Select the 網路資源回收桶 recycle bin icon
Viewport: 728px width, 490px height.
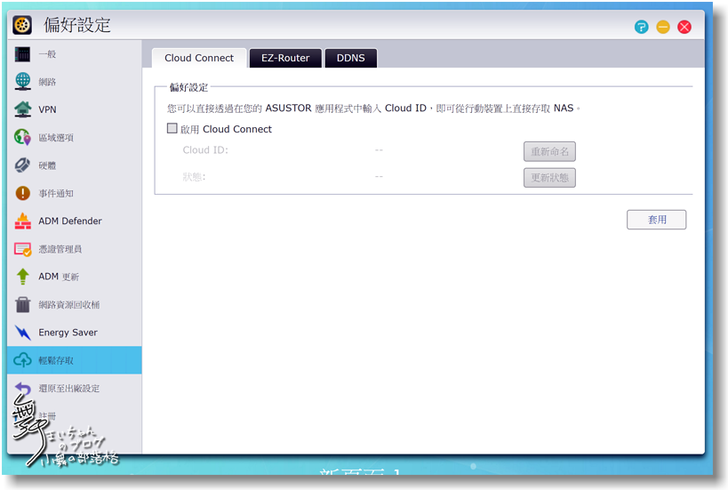(x=22, y=305)
